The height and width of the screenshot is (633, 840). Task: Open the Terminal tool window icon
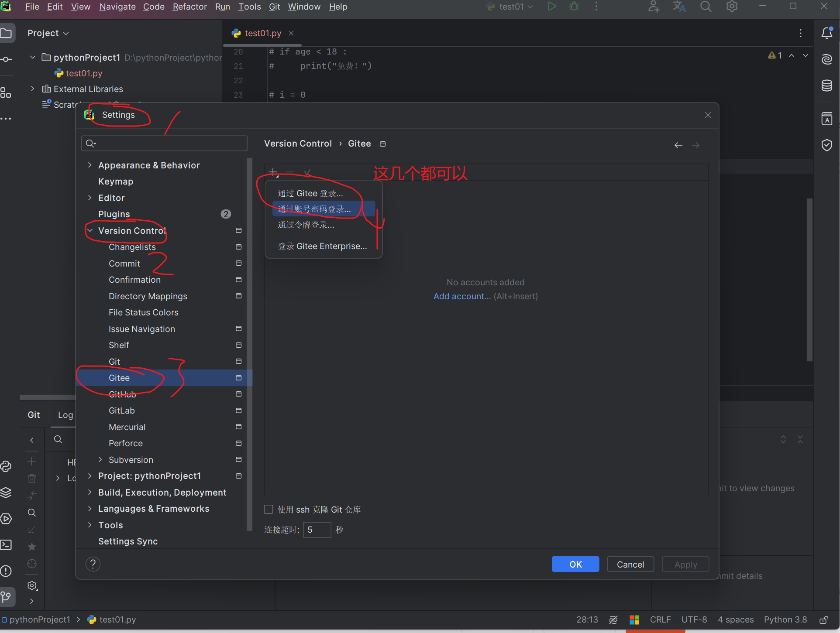tap(6, 545)
